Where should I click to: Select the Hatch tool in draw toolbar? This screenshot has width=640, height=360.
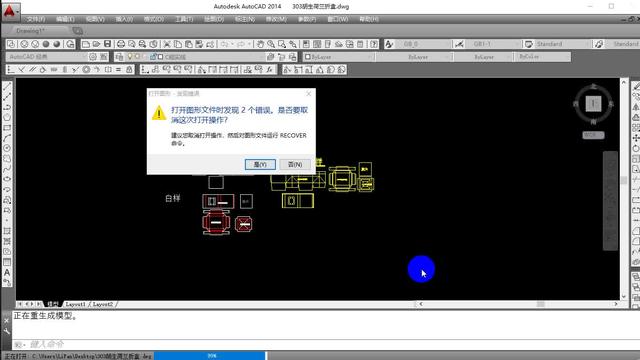7,231
